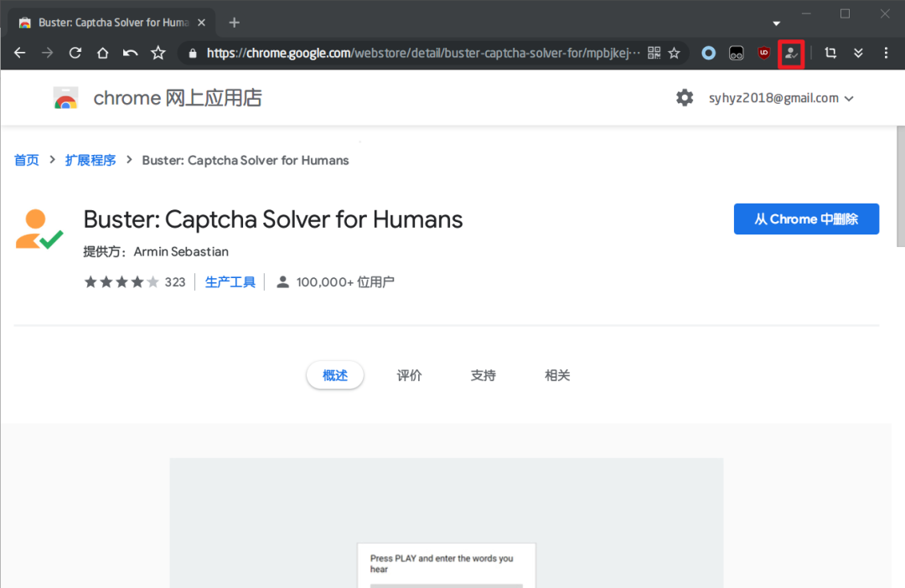The image size is (905, 588).
Task: Open the Chrome three-dot menu
Action: point(886,53)
